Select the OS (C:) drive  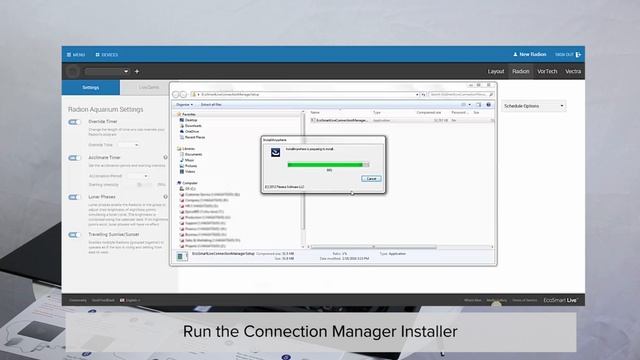pyautogui.click(x=187, y=189)
